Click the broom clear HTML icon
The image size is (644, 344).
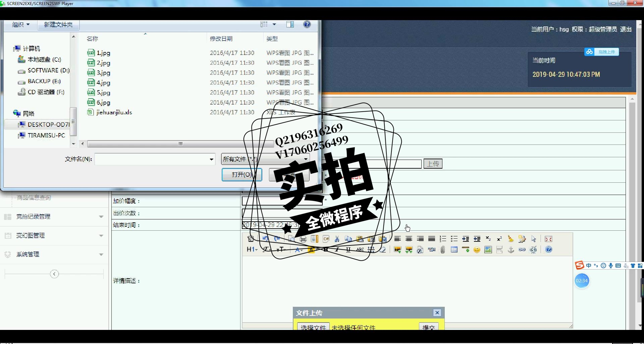click(x=511, y=239)
